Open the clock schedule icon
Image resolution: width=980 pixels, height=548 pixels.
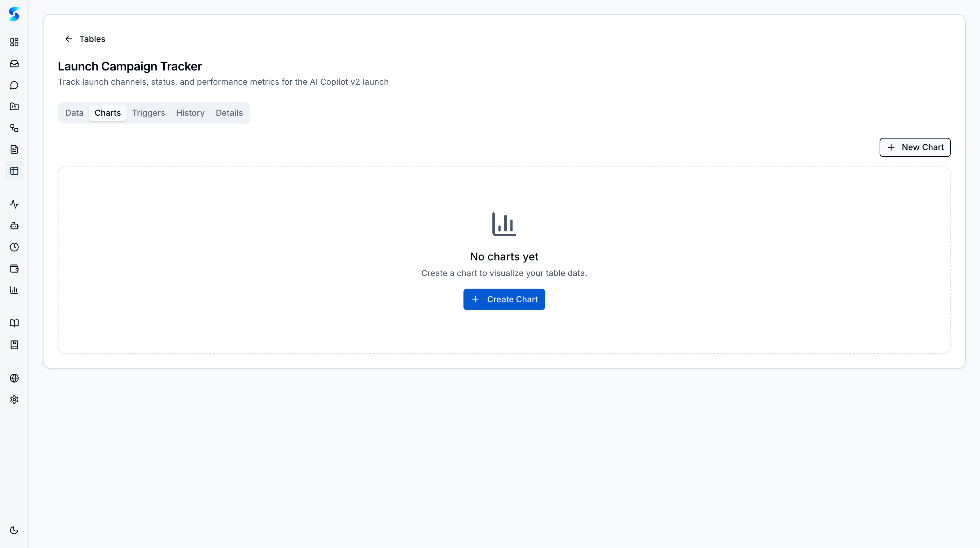14,247
